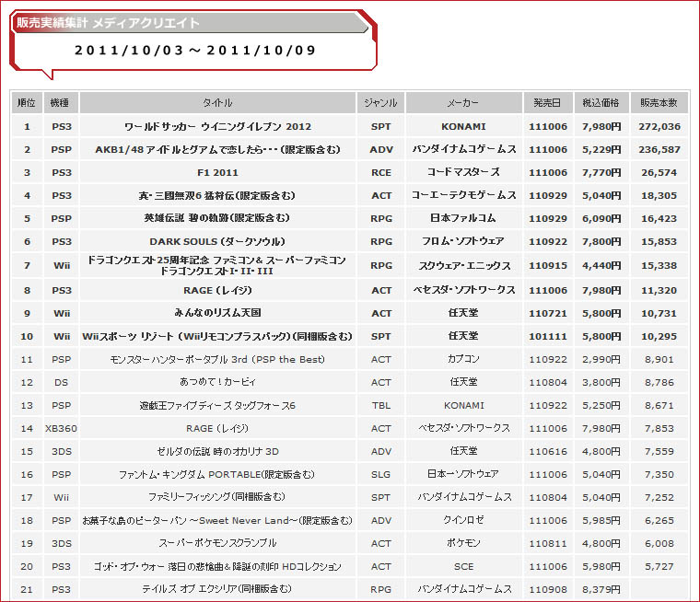
Task: Click ゼルダの伝説 時のオカリナ 3D title
Action: click(x=217, y=451)
